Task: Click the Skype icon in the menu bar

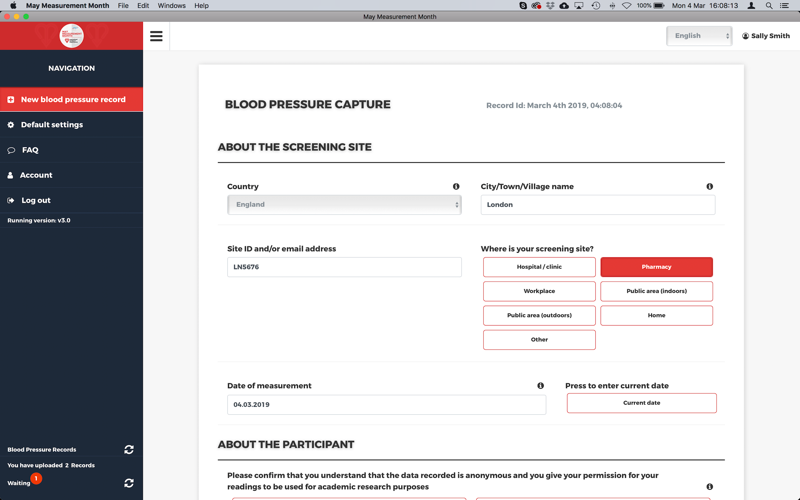Action: pyautogui.click(x=523, y=6)
